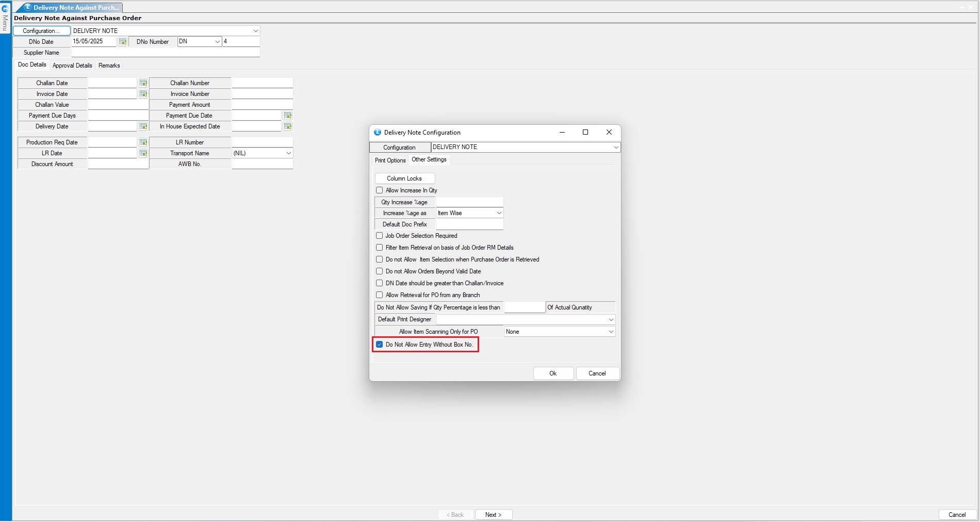The height and width of the screenshot is (522, 980).
Task: Open calendar picker for LR Date
Action: pos(143,153)
